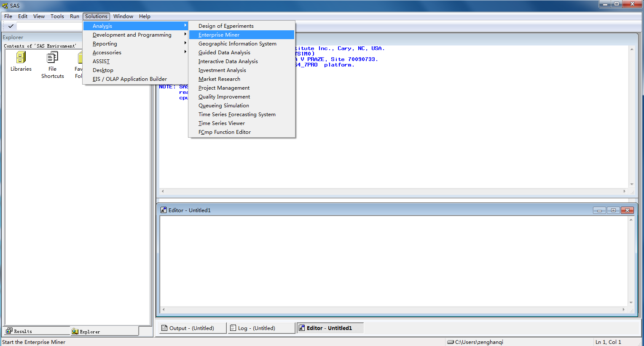
Task: Open Geographic Information System
Action: (242, 44)
